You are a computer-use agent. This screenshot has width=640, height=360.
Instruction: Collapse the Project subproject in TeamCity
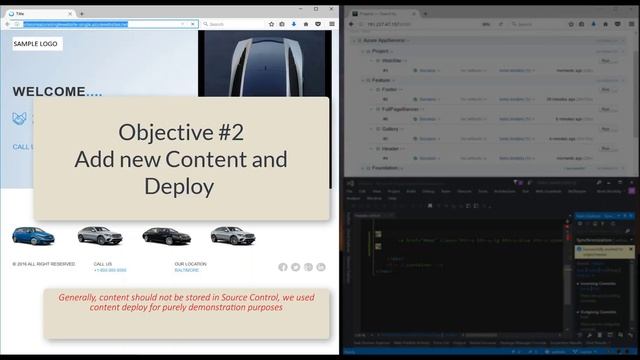[x=362, y=51]
